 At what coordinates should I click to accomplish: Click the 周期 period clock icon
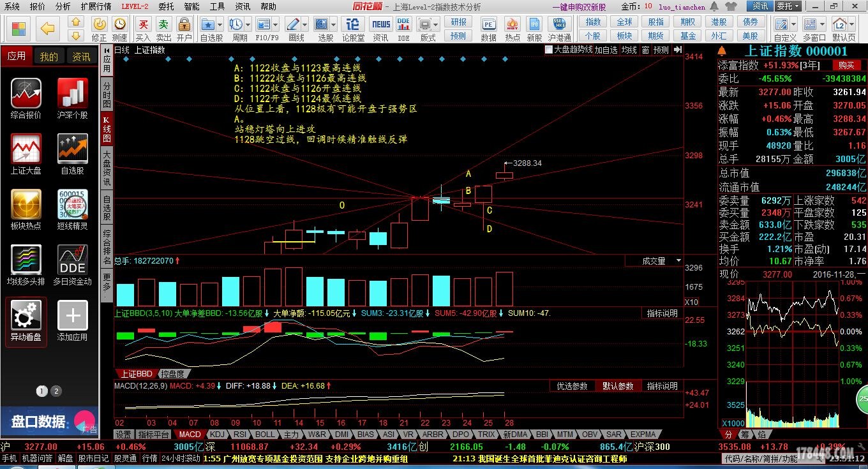click(236, 24)
